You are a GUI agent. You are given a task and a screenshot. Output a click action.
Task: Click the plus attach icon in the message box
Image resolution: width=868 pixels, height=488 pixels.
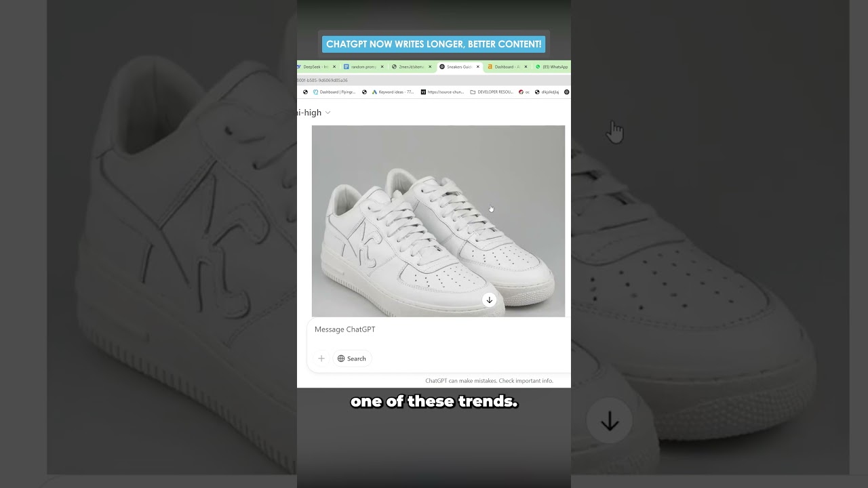point(321,359)
